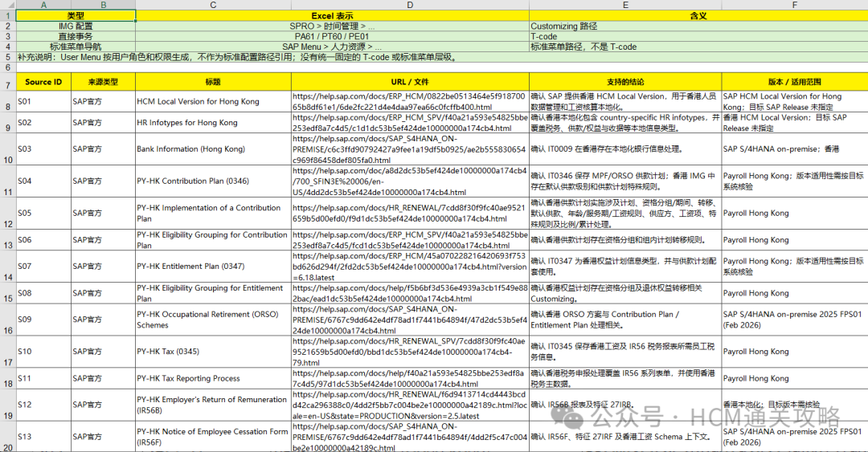Select the 'S04' source ID cell
This screenshot has height=452, width=868.
point(43,181)
